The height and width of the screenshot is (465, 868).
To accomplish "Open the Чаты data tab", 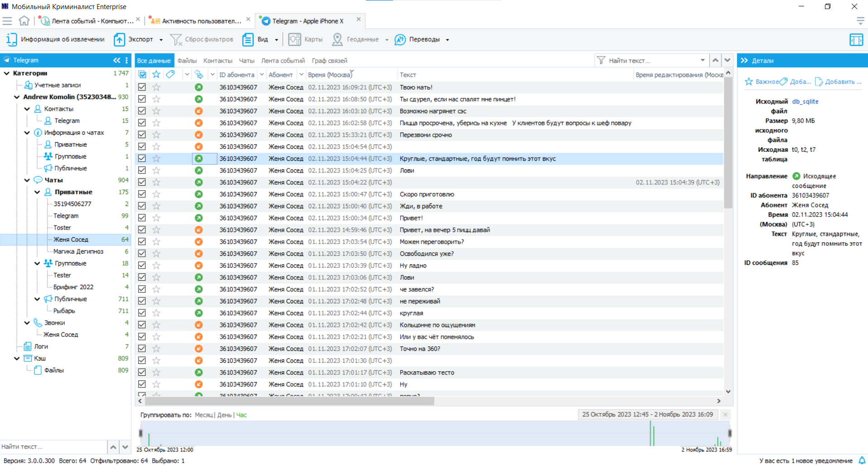I will click(247, 61).
